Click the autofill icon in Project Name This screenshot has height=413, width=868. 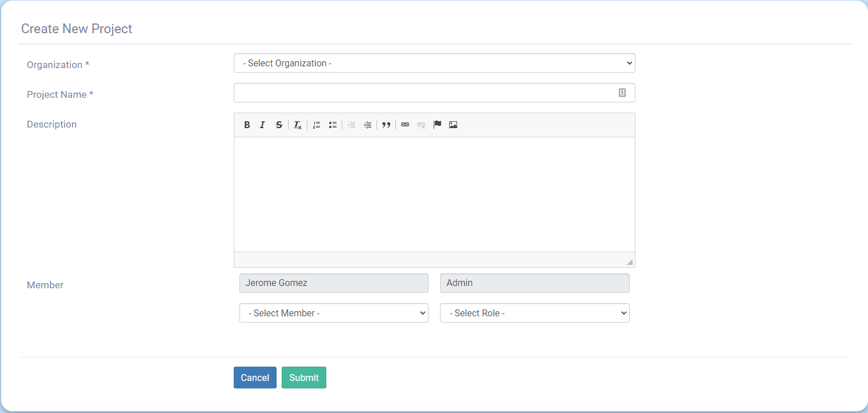622,93
